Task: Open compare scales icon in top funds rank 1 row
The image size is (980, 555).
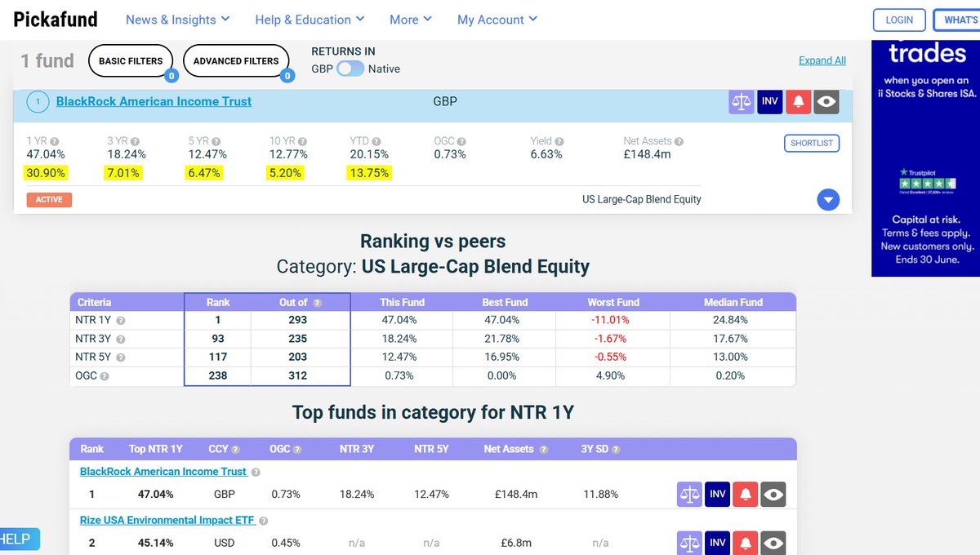Action: tap(689, 495)
